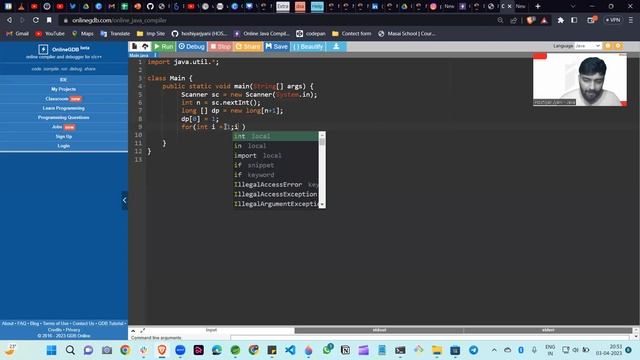Open IDE link in sidebar
This screenshot has height=360, width=640.
click(x=64, y=80)
